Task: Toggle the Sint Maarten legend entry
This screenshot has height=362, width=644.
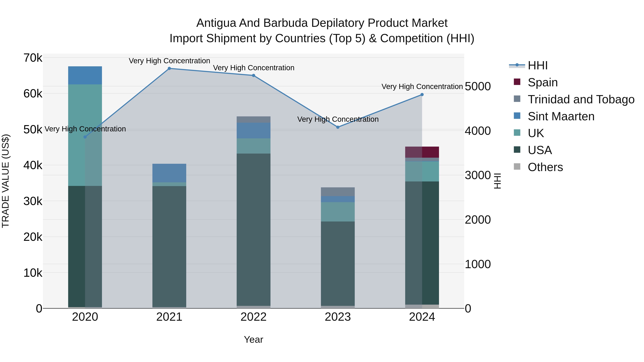Action: point(554,116)
